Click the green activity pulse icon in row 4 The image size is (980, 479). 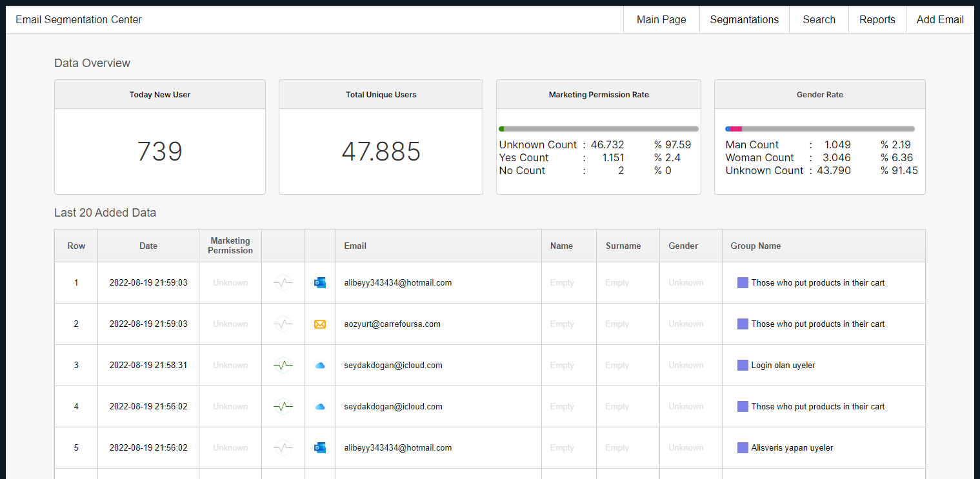[x=283, y=407]
